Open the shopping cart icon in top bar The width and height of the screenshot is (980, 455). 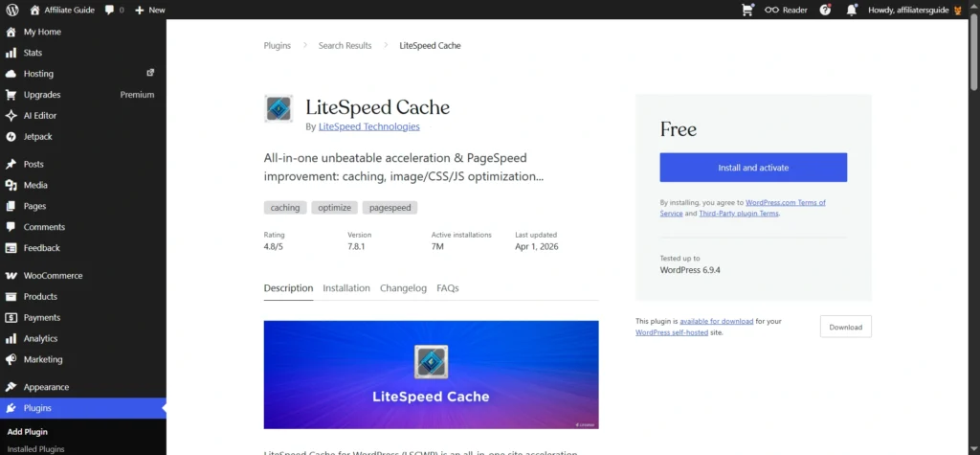click(x=747, y=10)
